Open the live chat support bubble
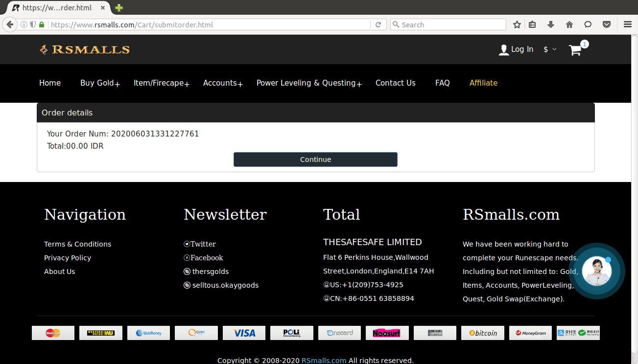638x364 pixels. pos(597,271)
